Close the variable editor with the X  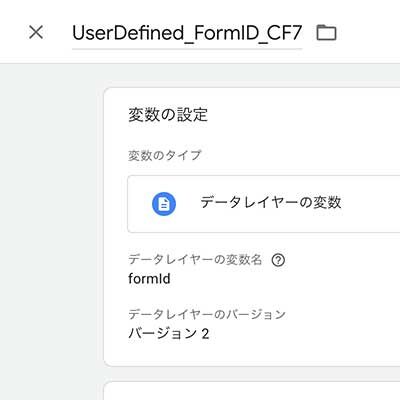(36, 33)
